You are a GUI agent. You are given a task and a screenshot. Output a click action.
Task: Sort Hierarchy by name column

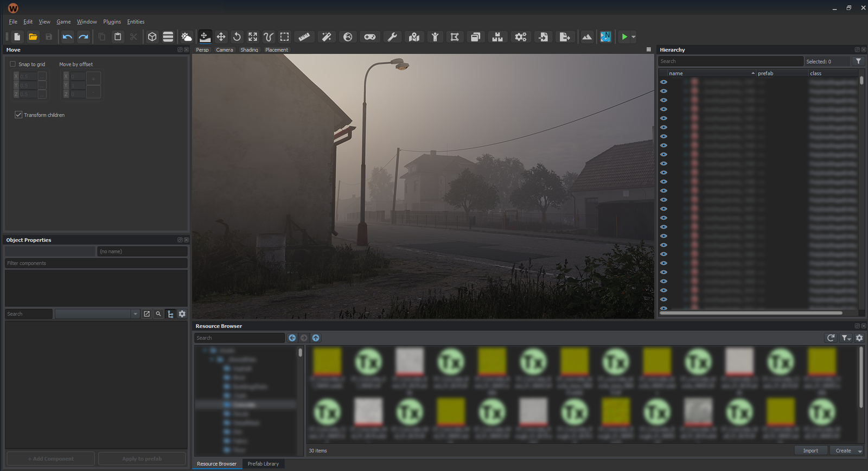(711, 73)
